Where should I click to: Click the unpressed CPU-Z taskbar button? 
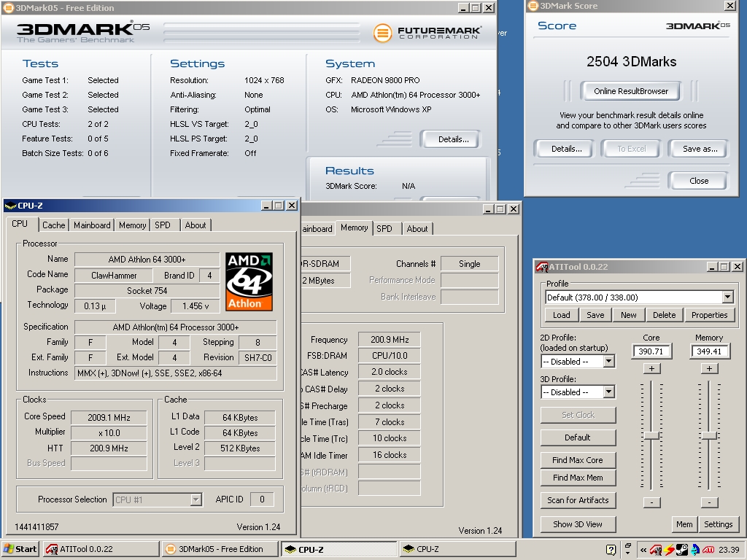457,549
